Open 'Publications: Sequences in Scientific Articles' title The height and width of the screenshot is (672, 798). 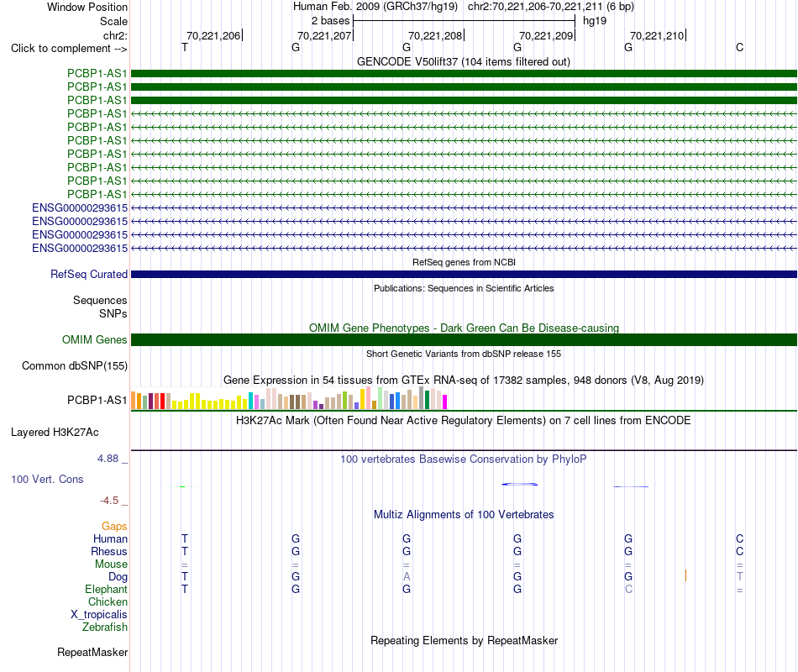pyautogui.click(x=464, y=288)
